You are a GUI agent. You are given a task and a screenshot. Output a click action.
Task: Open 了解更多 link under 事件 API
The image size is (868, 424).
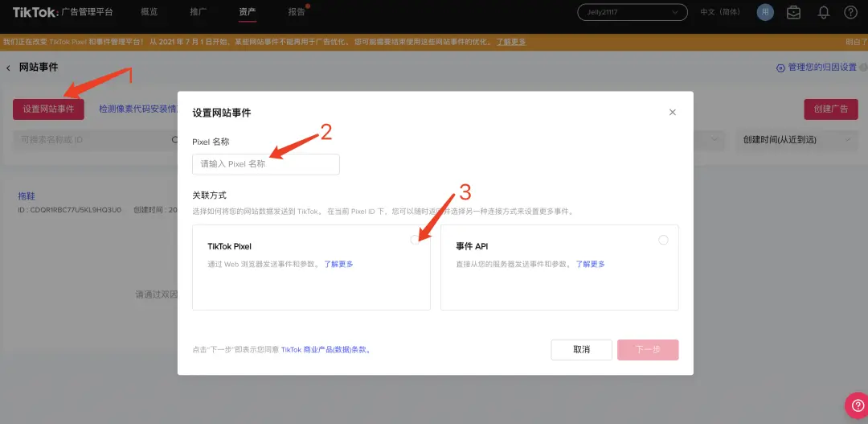click(590, 264)
